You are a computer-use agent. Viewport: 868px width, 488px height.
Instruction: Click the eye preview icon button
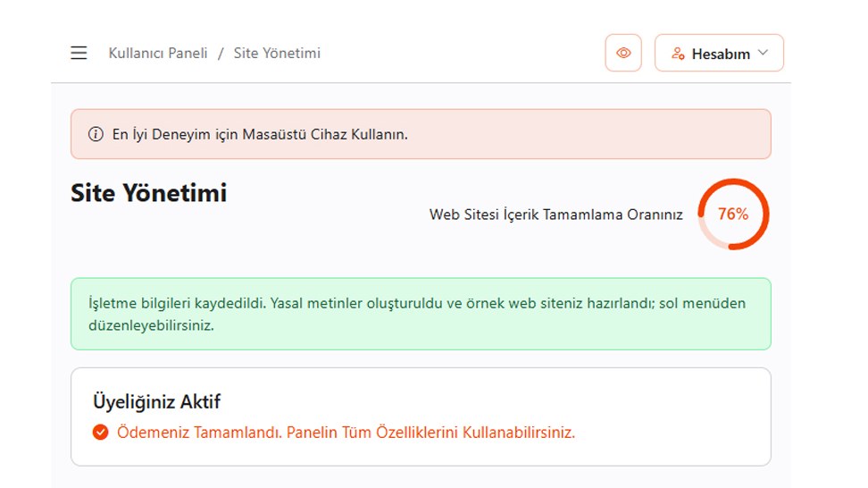pyautogui.click(x=623, y=54)
